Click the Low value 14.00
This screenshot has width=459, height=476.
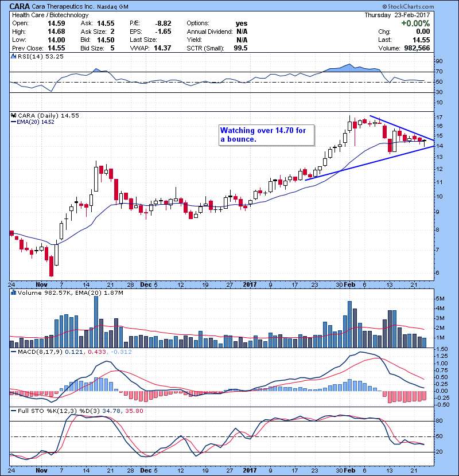click(56, 40)
